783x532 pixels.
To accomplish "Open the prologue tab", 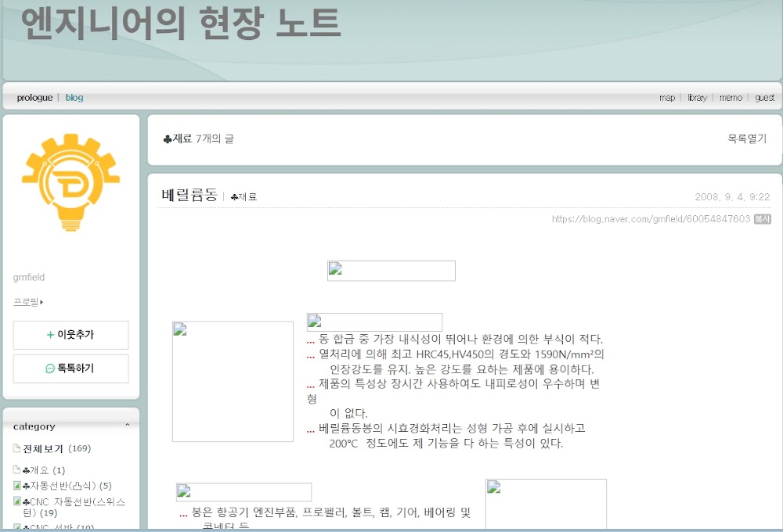I will [34, 97].
